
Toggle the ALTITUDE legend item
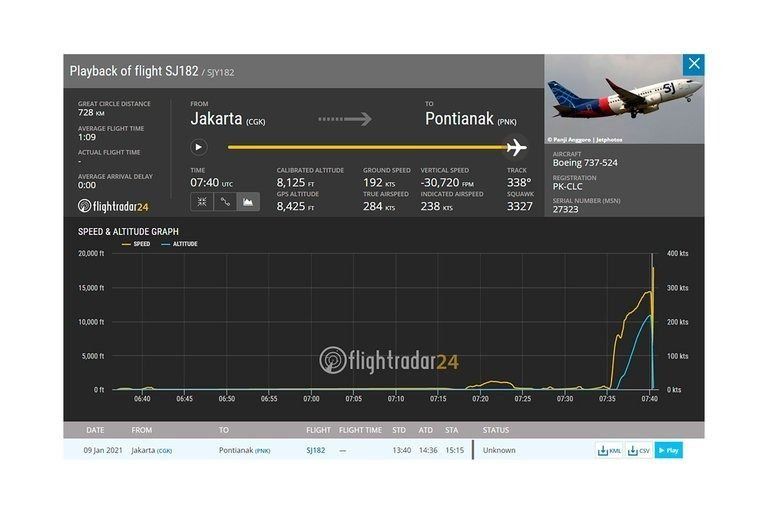pos(180,244)
